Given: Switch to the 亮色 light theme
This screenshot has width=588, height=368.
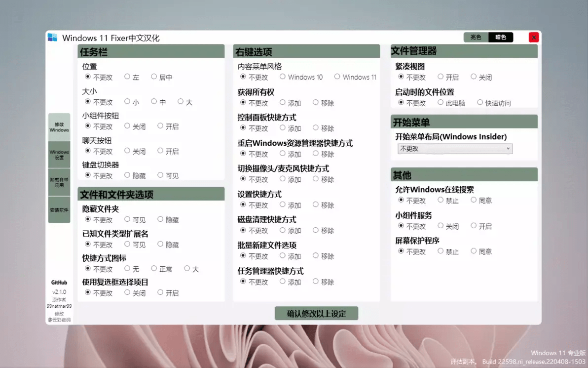Looking at the screenshot, I should pos(475,37).
